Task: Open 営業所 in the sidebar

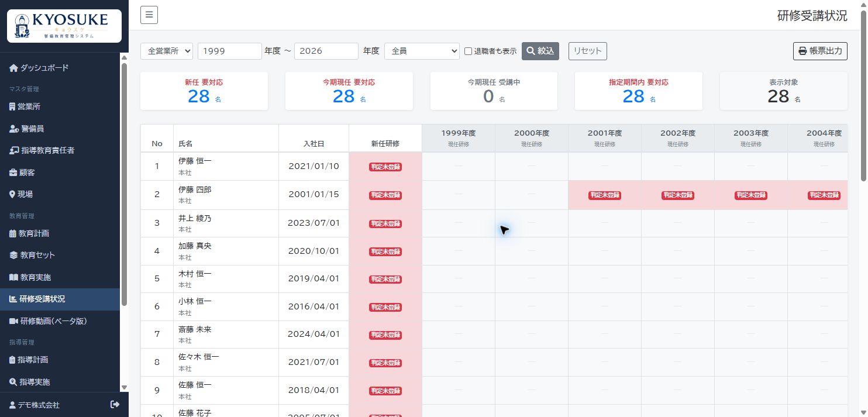Action: coord(25,106)
